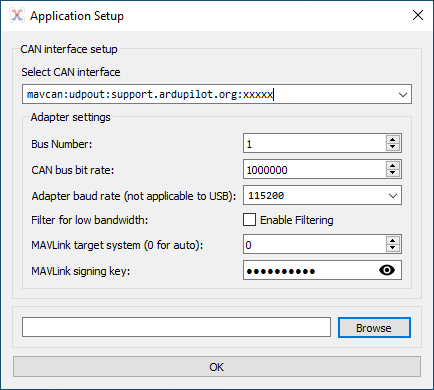This screenshot has width=434, height=390.
Task: Click the Browse button
Action: point(374,328)
